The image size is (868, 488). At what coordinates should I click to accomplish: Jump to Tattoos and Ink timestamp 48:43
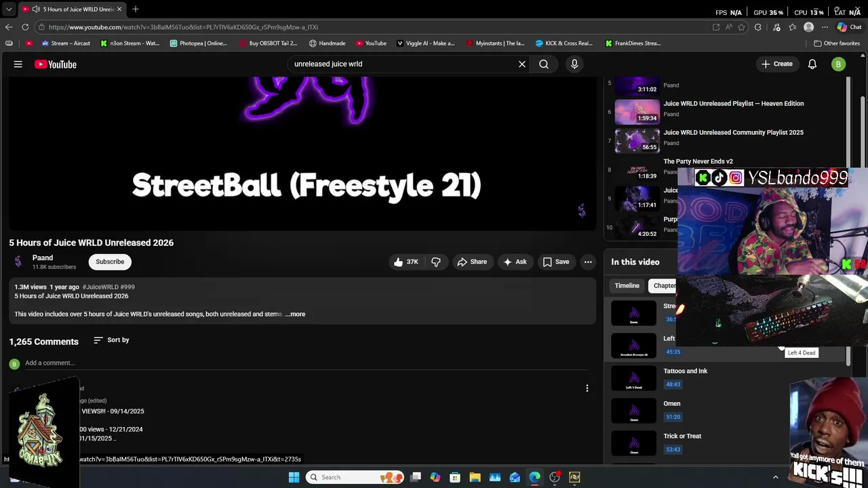pos(673,384)
